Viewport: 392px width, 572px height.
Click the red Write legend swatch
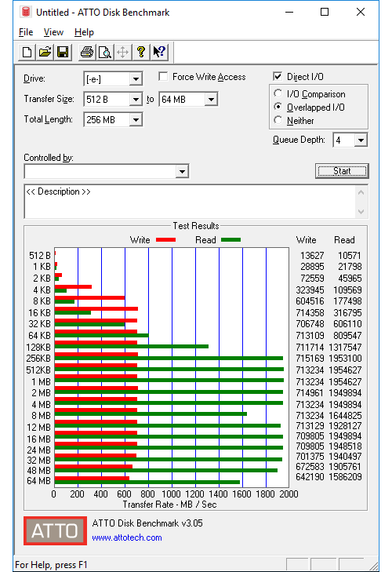pos(165,240)
